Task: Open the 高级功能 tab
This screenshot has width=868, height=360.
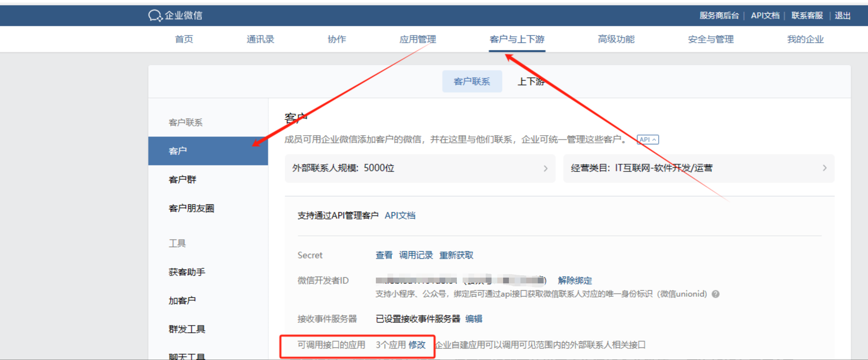Action: [x=616, y=39]
